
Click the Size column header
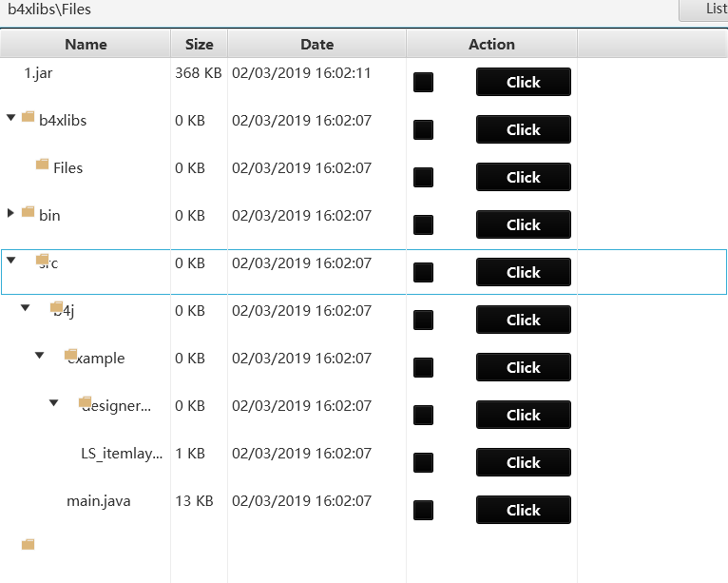coord(200,44)
